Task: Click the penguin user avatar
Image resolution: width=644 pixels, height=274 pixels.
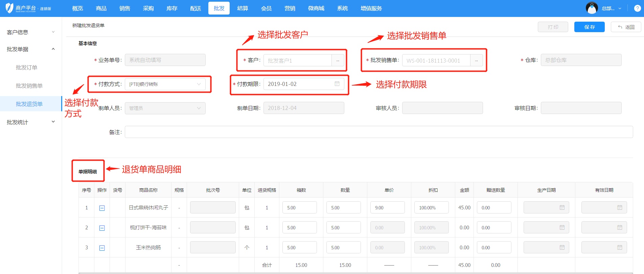Action: pos(592,8)
